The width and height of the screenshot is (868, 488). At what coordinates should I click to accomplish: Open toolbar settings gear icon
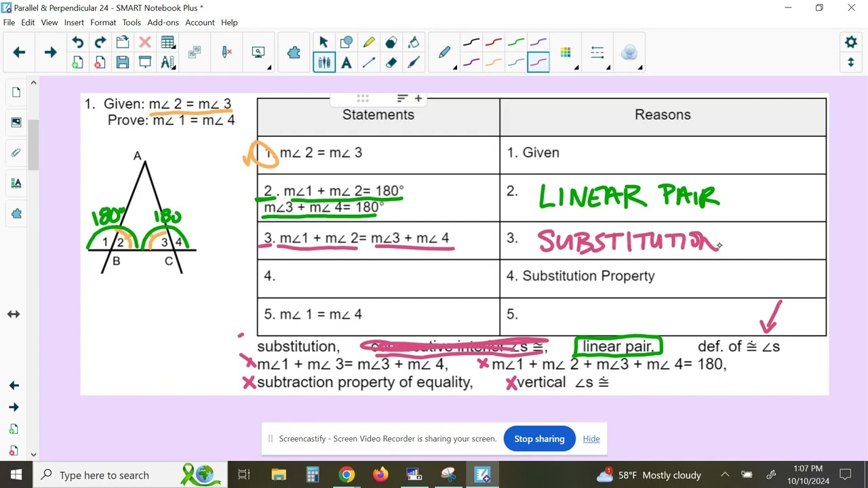click(x=851, y=42)
